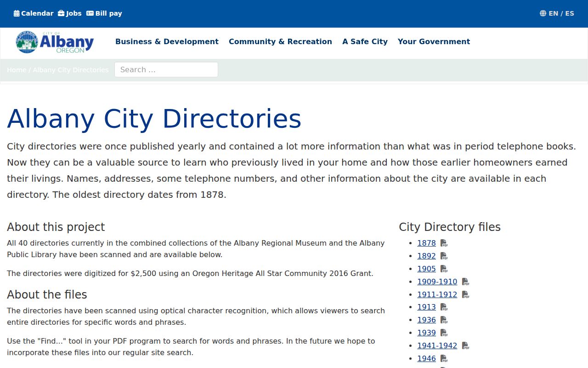Click the PDF icon next to 1936
The width and height of the screenshot is (588, 368).
pyautogui.click(x=444, y=320)
